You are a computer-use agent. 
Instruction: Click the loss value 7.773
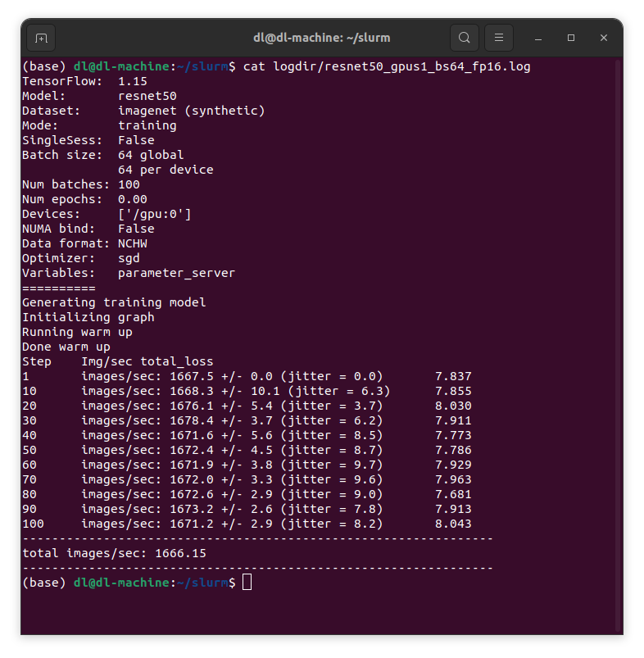point(454,435)
